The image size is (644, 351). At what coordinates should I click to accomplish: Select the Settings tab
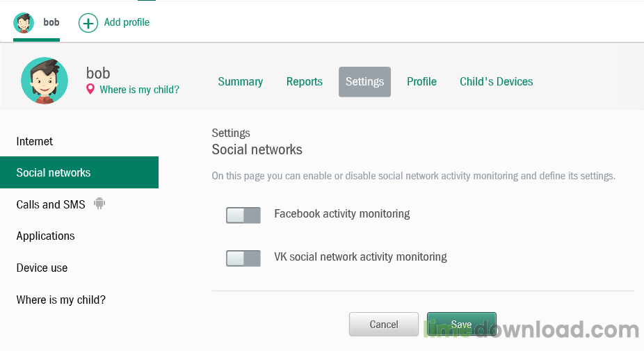[x=364, y=82]
